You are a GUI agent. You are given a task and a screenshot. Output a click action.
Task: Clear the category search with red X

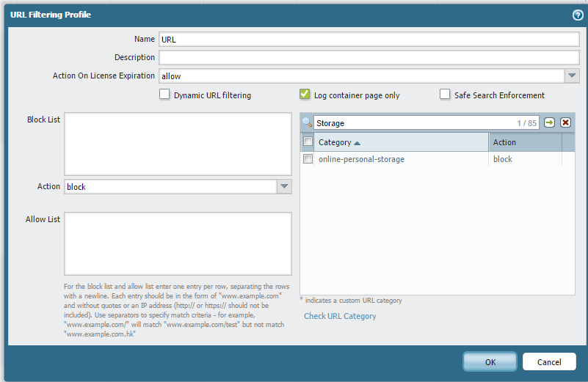(565, 122)
